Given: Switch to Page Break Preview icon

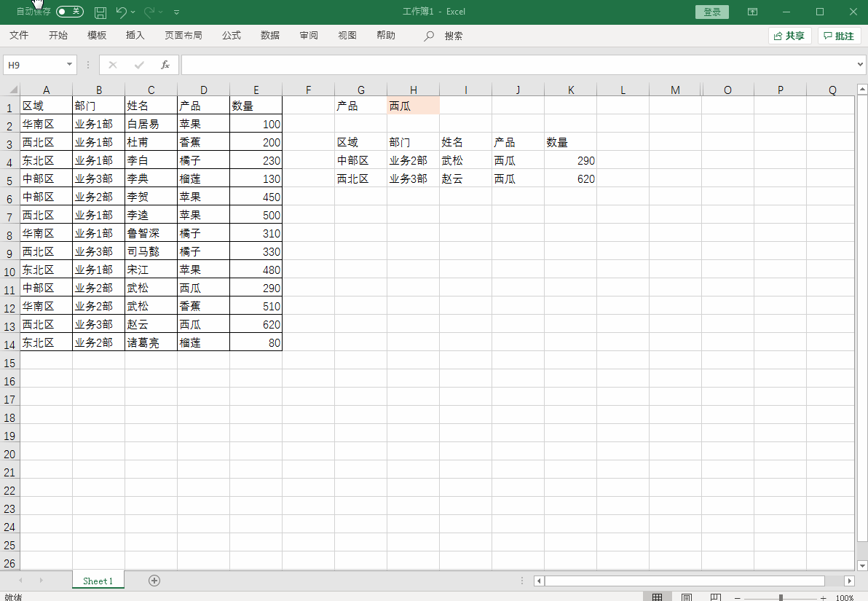Looking at the screenshot, I should [x=715, y=597].
